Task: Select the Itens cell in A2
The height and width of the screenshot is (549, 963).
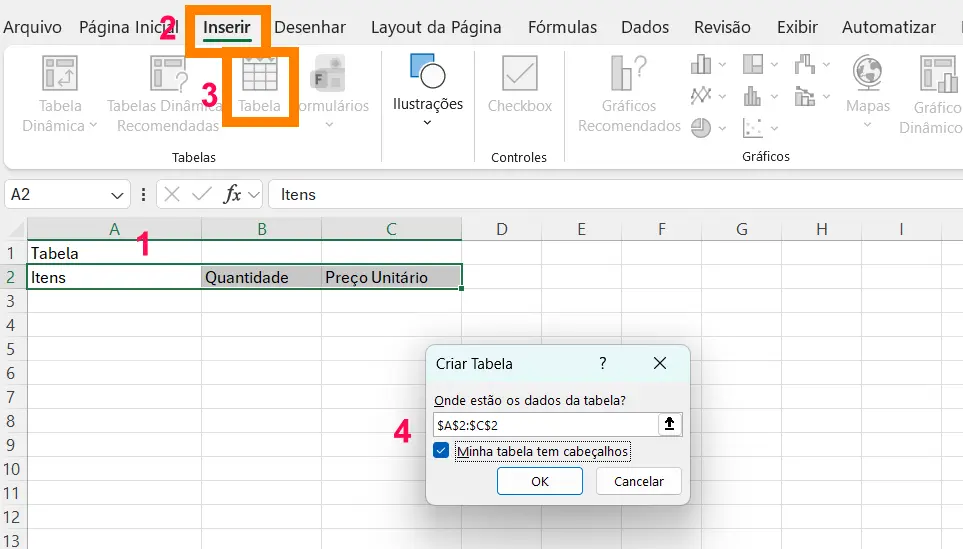Action: (114, 277)
